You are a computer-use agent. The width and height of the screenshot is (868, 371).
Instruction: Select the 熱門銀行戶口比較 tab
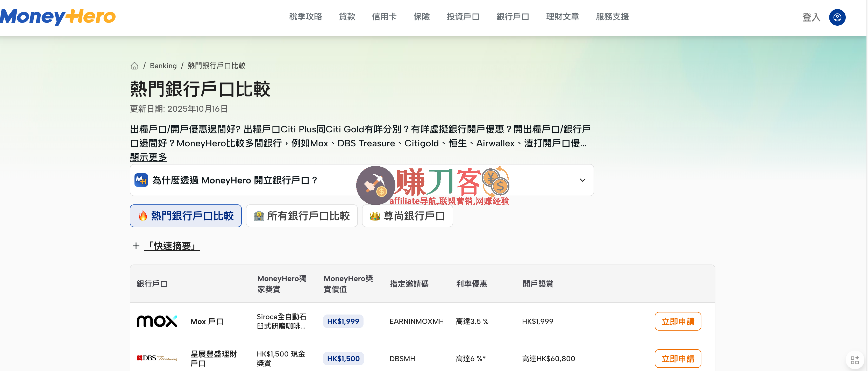click(x=186, y=216)
